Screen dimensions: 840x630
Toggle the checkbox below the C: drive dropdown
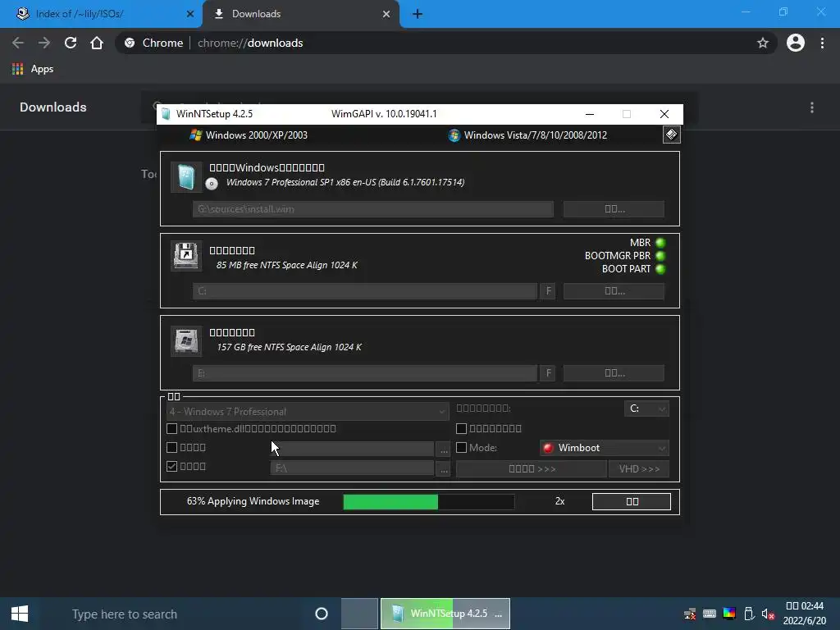[461, 428]
